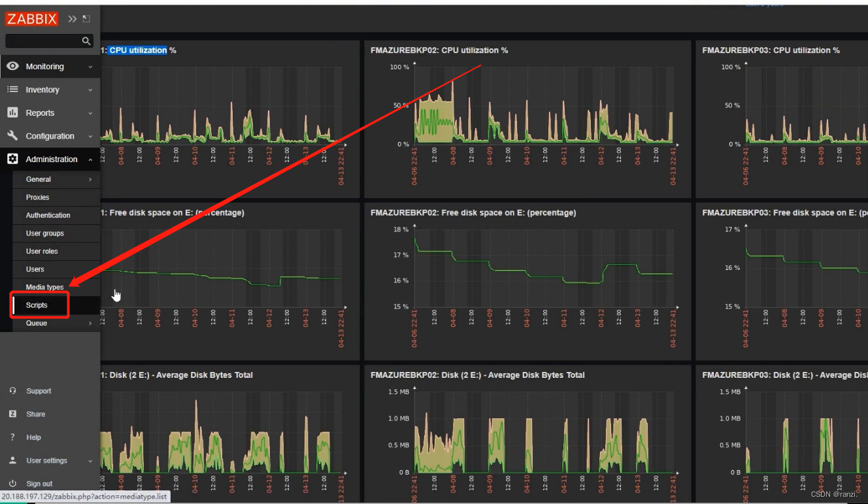Viewport: 868px width, 504px height.
Task: Click the Sign out link
Action: (x=39, y=484)
